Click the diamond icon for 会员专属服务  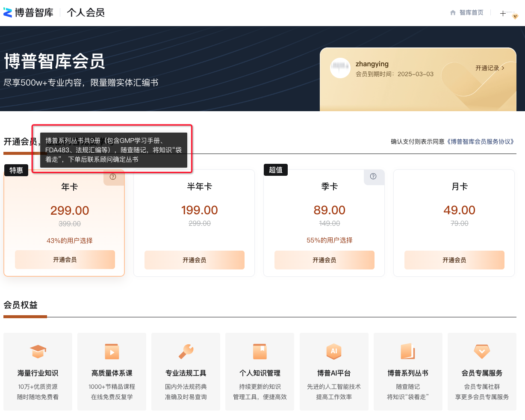click(482, 352)
